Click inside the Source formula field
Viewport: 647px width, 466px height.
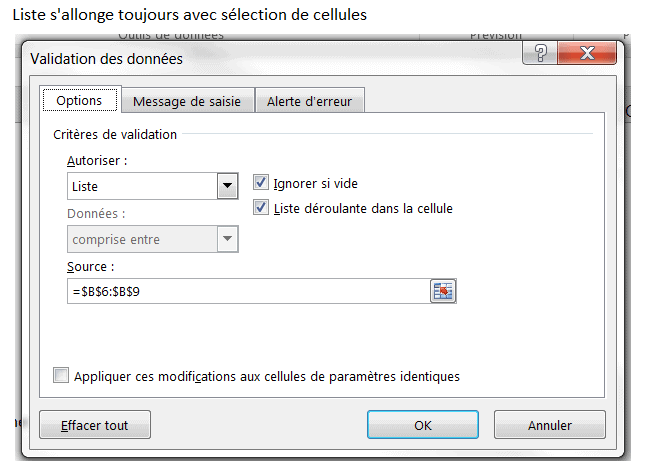[x=245, y=291]
